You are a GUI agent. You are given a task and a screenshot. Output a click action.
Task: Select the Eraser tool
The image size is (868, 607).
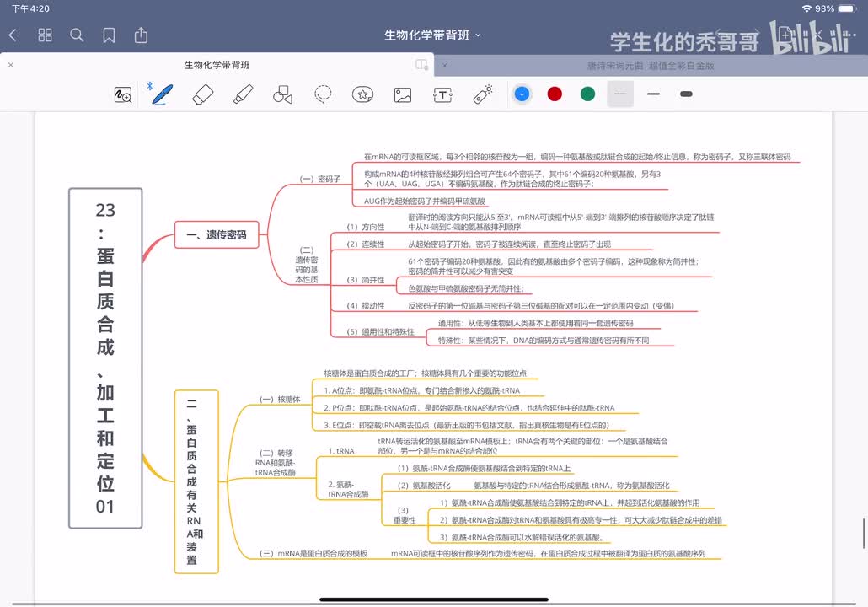point(202,94)
